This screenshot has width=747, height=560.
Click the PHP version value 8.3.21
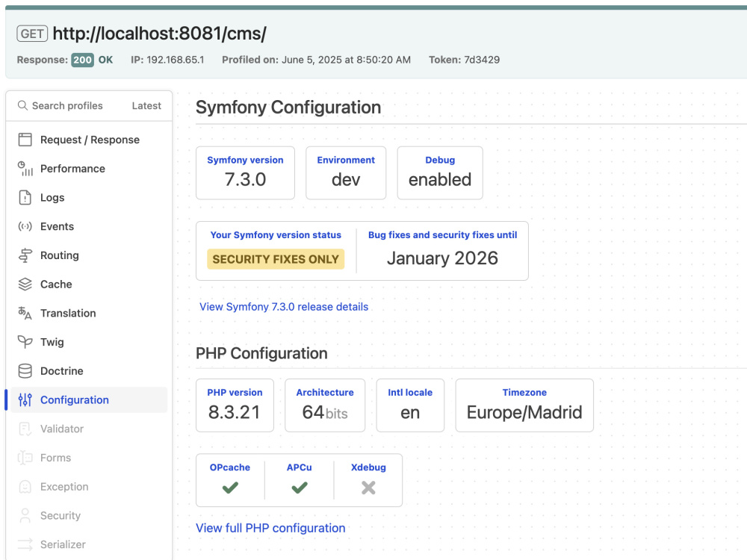(x=235, y=412)
